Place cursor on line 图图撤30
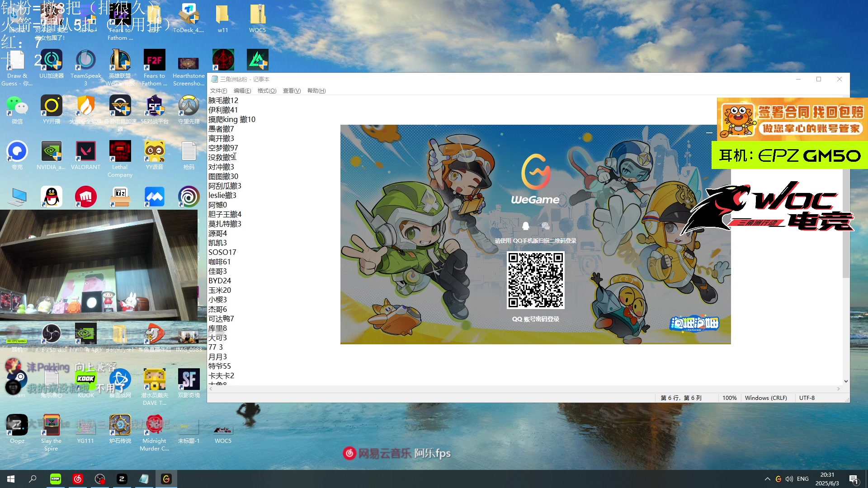 223,176
